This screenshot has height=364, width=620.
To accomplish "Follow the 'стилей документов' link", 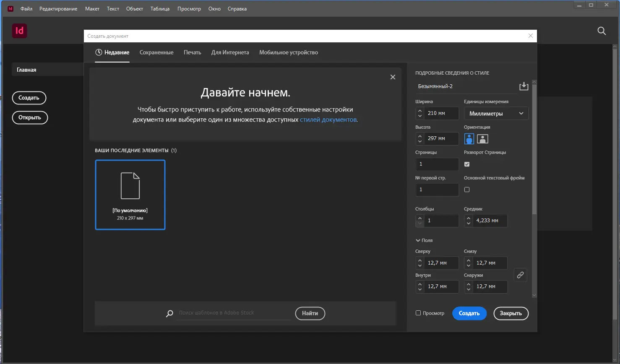I will tap(328, 120).
